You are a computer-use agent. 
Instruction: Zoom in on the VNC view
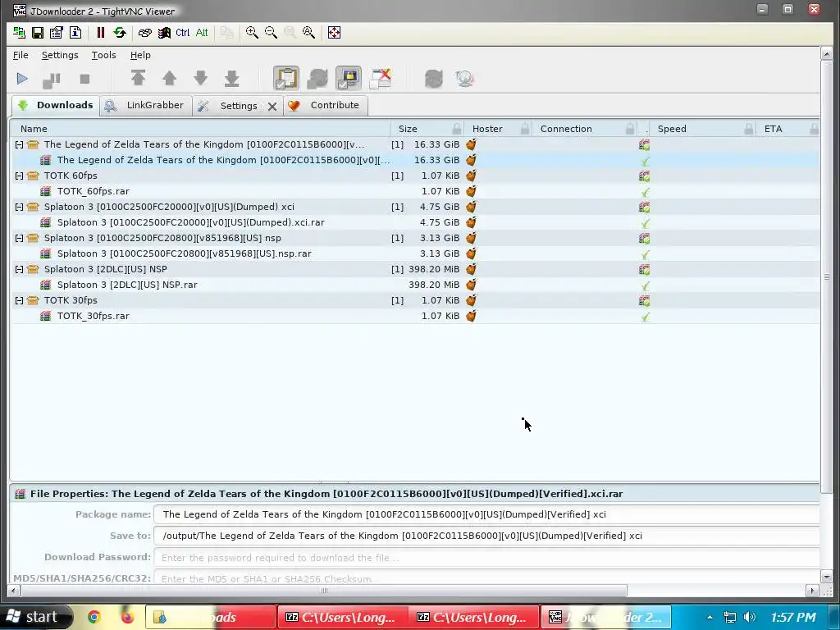click(x=252, y=33)
